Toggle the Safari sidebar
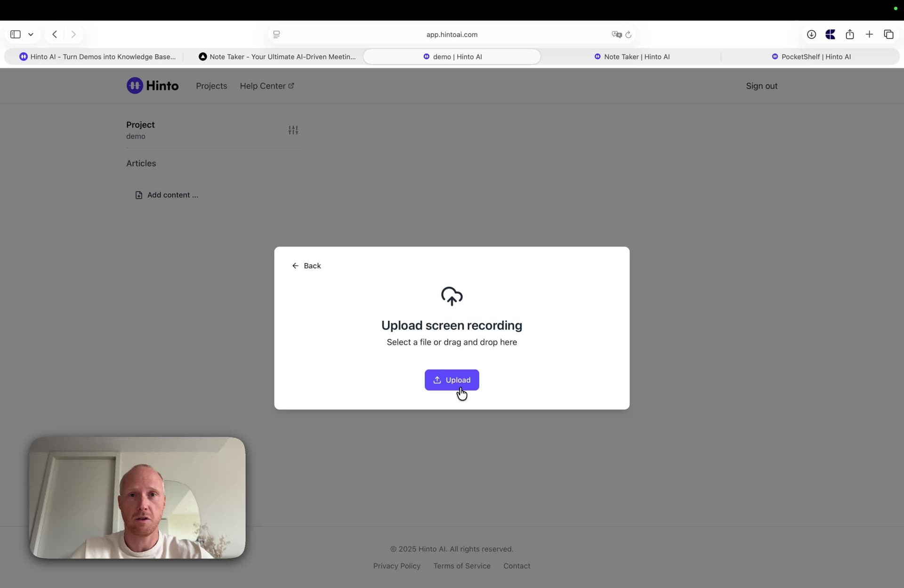The width and height of the screenshot is (904, 588). 16,34
